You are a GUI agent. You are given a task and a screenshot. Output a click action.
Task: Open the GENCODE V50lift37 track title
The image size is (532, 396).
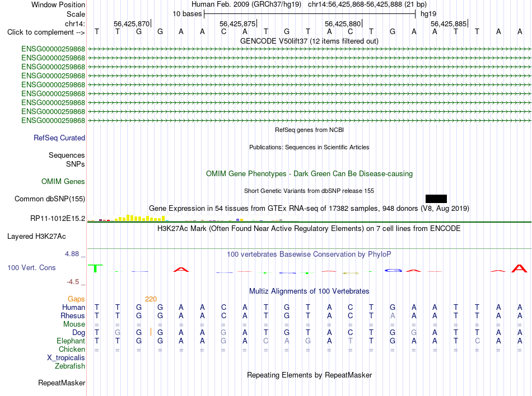point(309,41)
